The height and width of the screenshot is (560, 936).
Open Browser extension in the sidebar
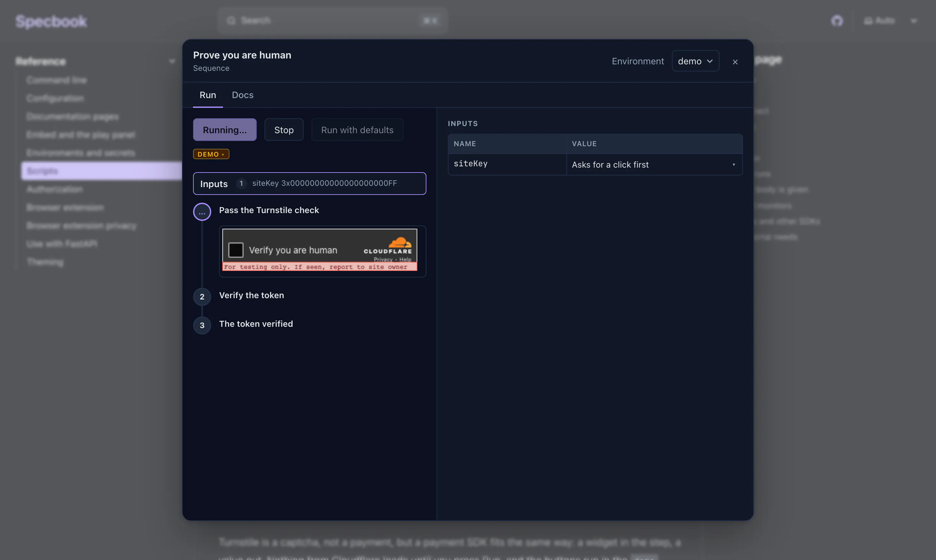coord(65,208)
